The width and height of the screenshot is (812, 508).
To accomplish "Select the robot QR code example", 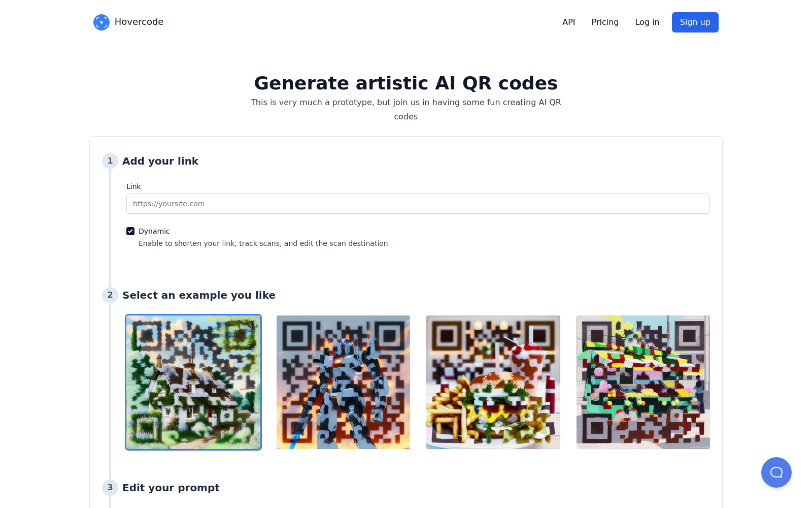I will pyautogui.click(x=343, y=382).
